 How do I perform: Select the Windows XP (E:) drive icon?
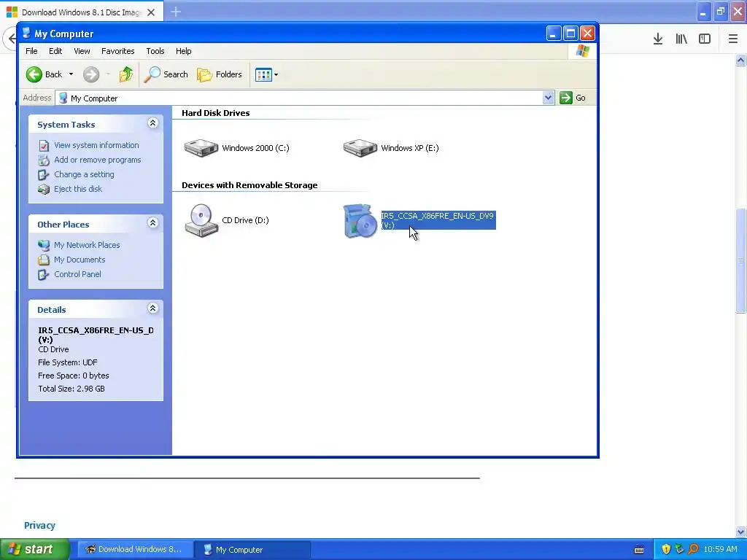(360, 147)
